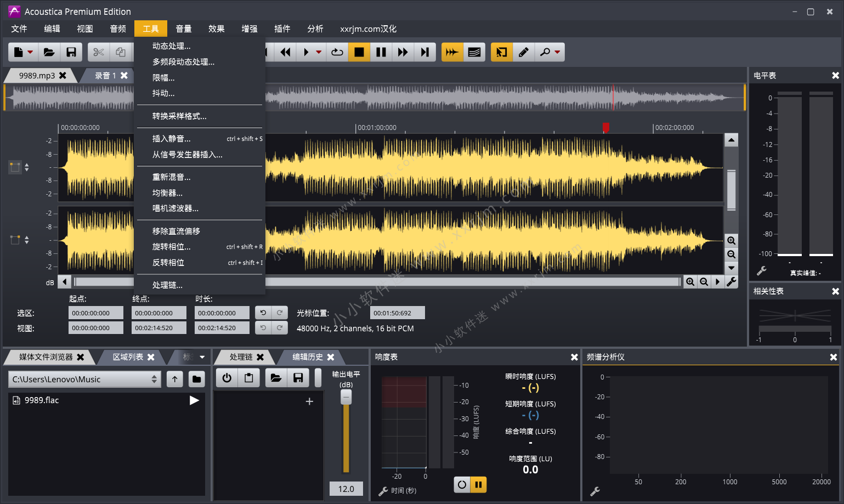Switch to the 录音 1 tab
Viewport: 844px width, 504px height.
coord(105,76)
